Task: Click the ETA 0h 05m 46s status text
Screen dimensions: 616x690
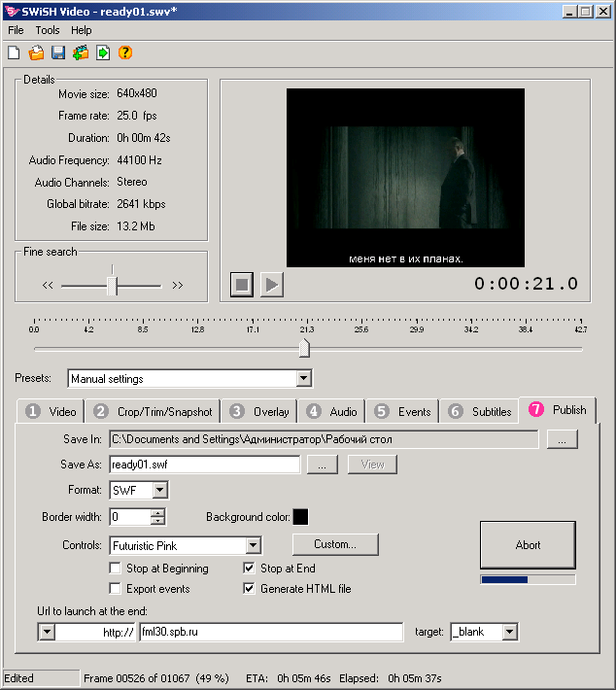Action: pyautogui.click(x=288, y=678)
